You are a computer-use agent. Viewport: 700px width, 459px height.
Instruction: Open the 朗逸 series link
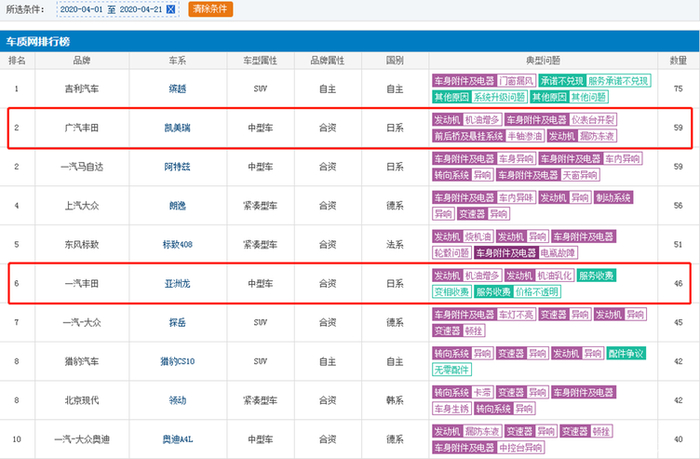point(176,206)
